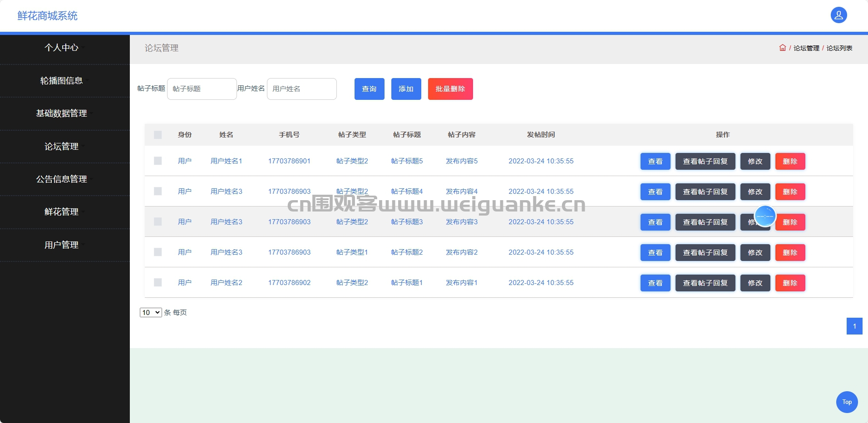Check the row for 帖子标题4

[158, 191]
